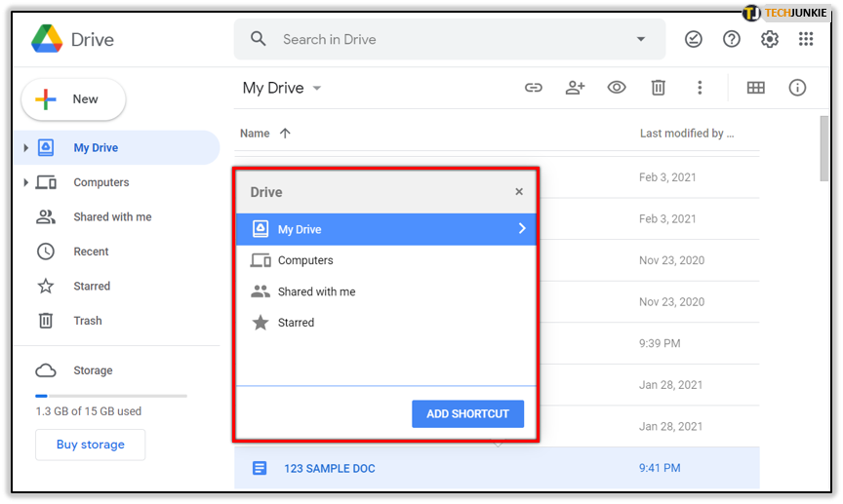Open the More actions three-dot menu

point(700,88)
